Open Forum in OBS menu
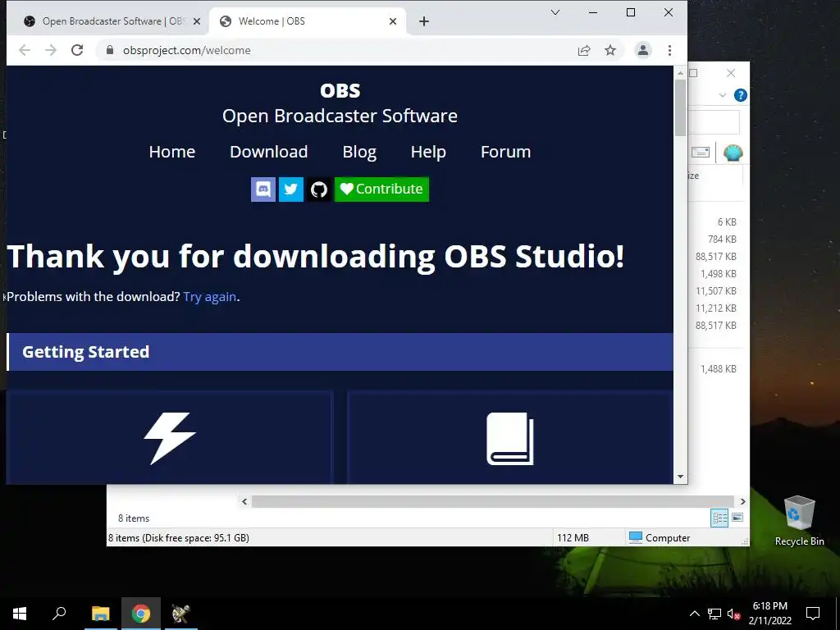This screenshot has height=630, width=840. [x=505, y=152]
